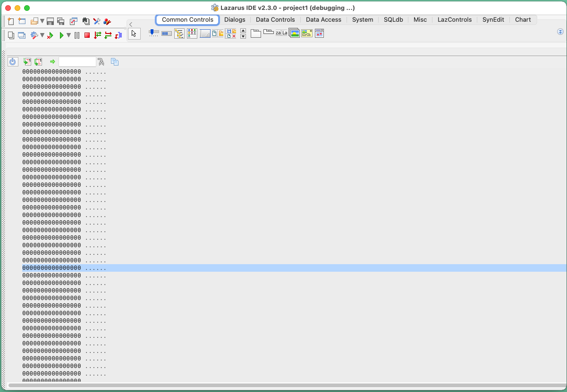Click the Toggle Form/Unit icon
This screenshot has width=567, height=392.
[73, 21]
